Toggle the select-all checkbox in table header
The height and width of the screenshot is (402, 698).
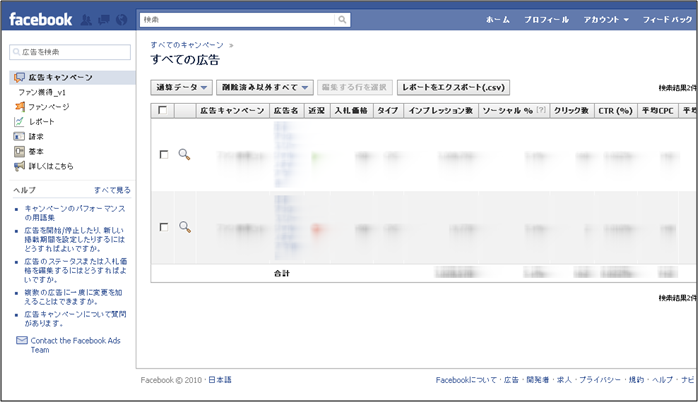coord(162,110)
